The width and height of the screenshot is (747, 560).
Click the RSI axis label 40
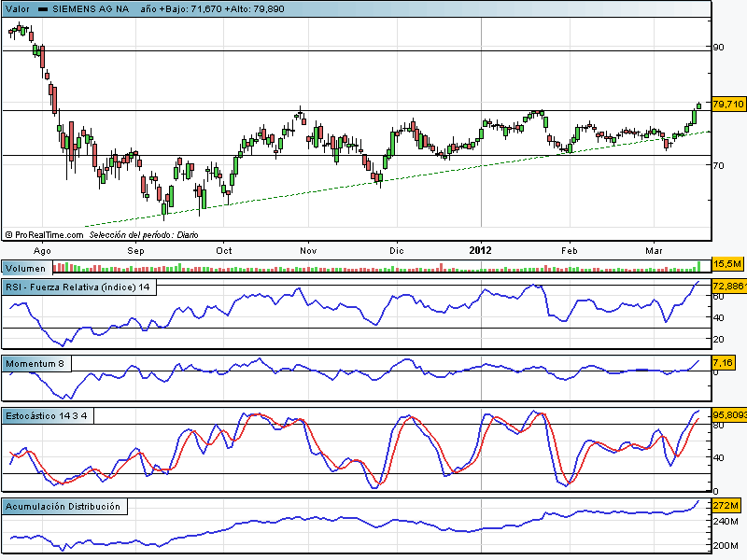(718, 317)
